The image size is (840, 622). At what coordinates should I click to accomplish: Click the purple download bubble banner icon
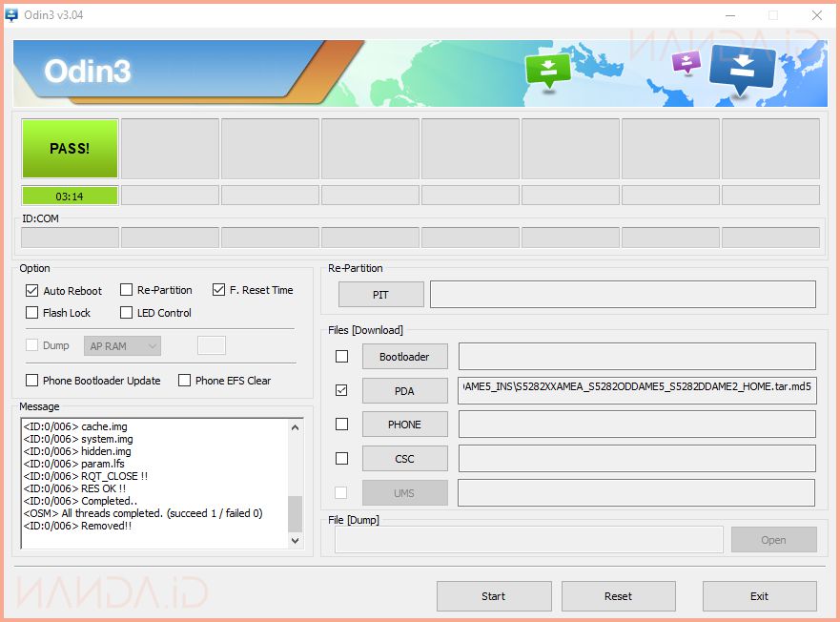(x=686, y=63)
